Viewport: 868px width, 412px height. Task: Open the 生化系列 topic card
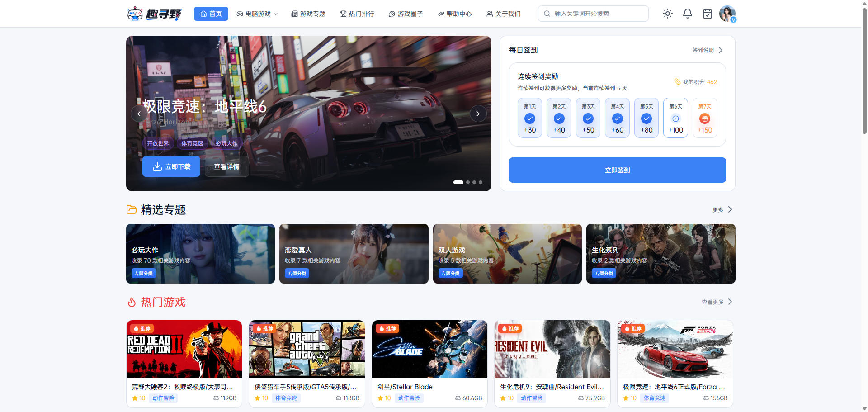point(661,254)
